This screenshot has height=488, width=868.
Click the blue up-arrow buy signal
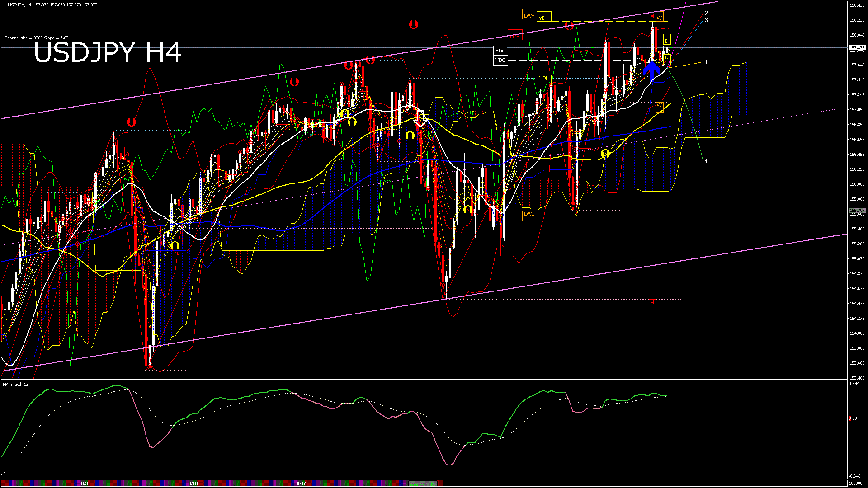[x=651, y=71]
